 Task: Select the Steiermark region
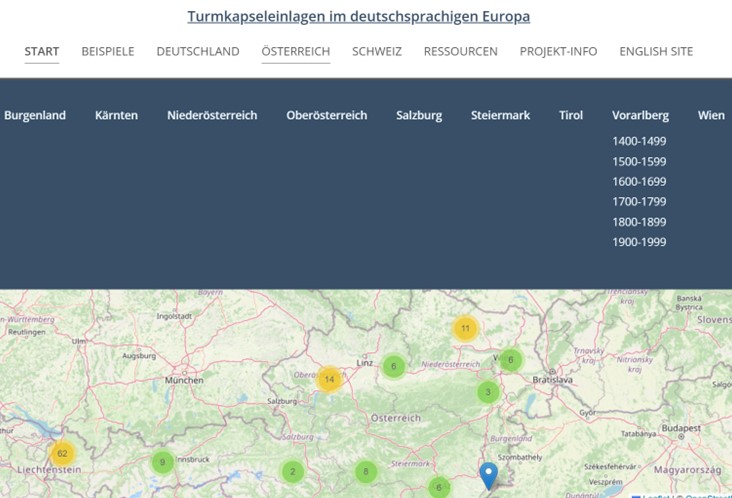(x=500, y=115)
